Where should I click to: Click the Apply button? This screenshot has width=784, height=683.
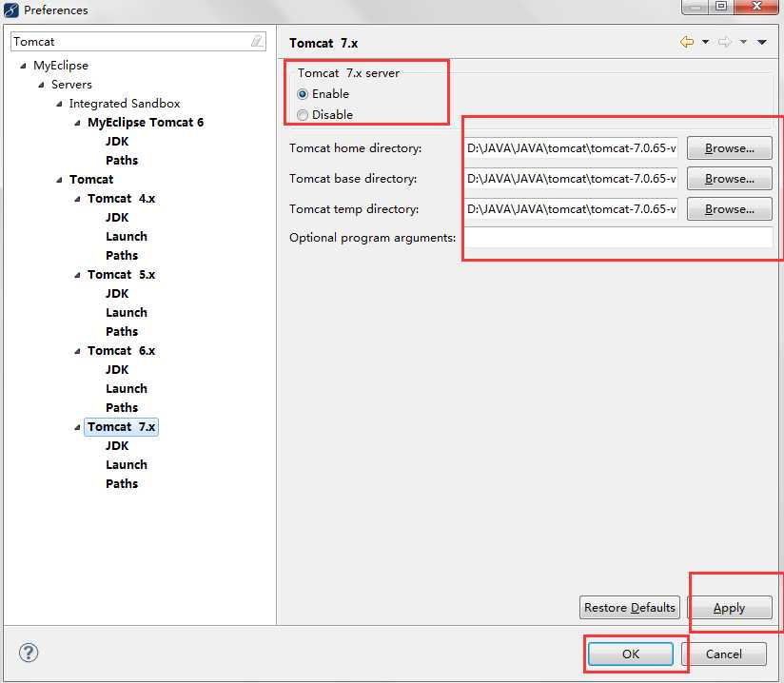[730, 608]
